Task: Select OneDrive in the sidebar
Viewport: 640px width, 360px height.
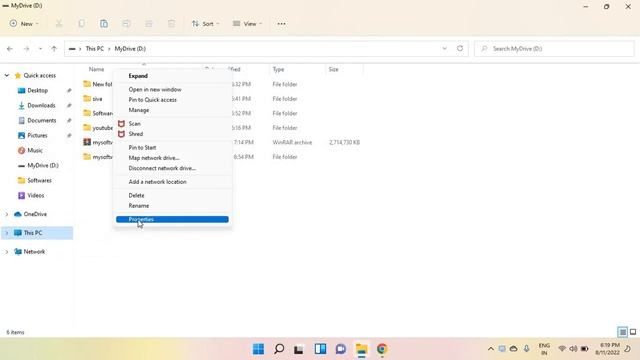Action: (x=35, y=214)
